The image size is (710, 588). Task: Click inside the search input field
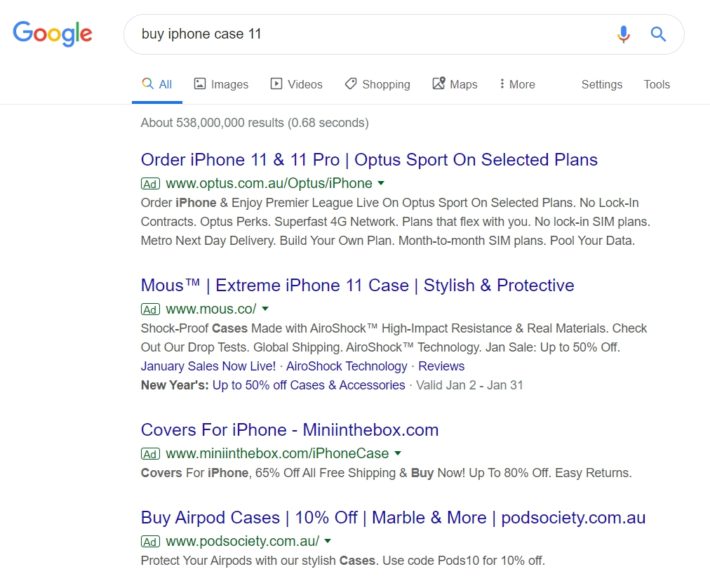[x=316, y=34]
